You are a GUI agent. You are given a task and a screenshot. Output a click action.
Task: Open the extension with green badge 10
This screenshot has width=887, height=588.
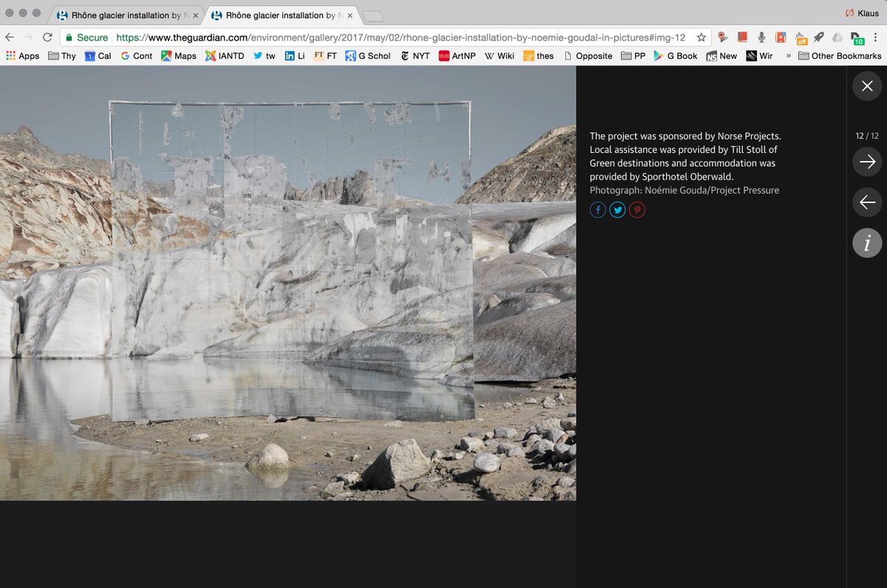coord(857,38)
